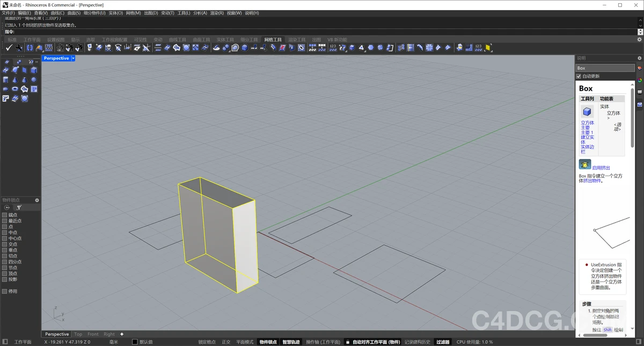Screen dimensions: 644x346
Task: Enable the 端点 object snap checkbox
Action: (x=4, y=214)
